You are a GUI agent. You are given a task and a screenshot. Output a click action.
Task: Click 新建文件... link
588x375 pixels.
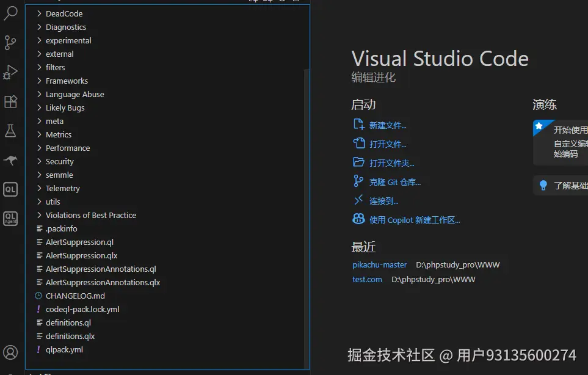click(x=388, y=125)
